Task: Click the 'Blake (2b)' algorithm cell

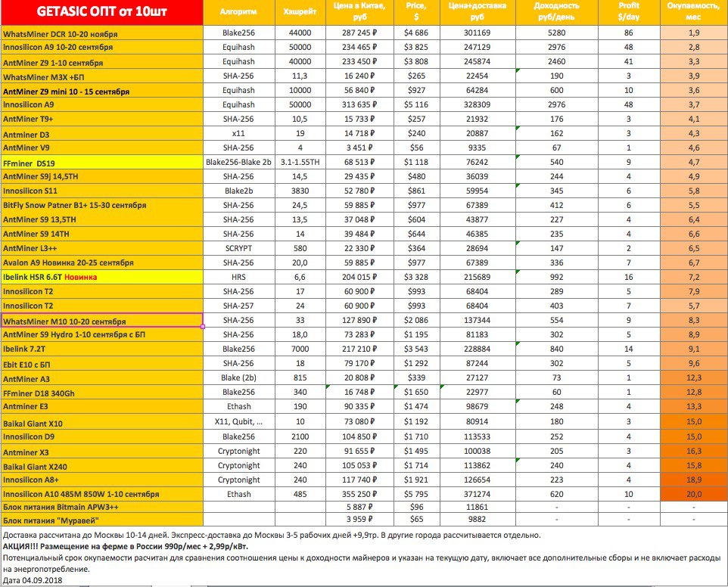Action: point(238,377)
